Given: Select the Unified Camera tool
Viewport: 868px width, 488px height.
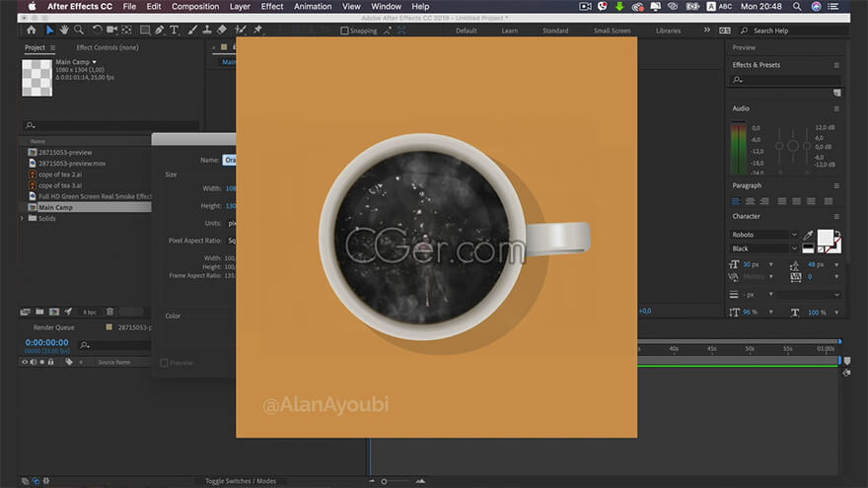Looking at the screenshot, I should (111, 30).
